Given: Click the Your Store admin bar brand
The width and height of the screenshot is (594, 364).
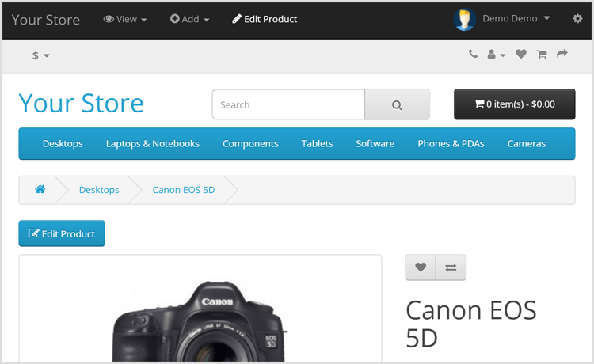Looking at the screenshot, I should pos(45,20).
